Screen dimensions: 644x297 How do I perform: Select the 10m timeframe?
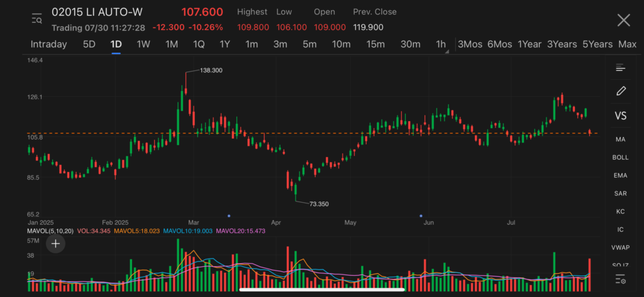coord(341,45)
